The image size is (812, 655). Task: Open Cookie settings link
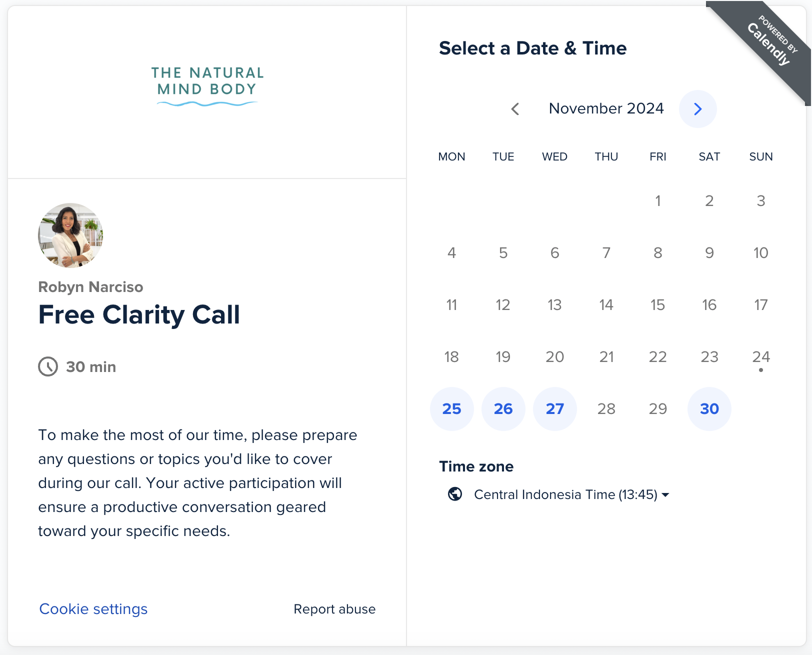93,609
